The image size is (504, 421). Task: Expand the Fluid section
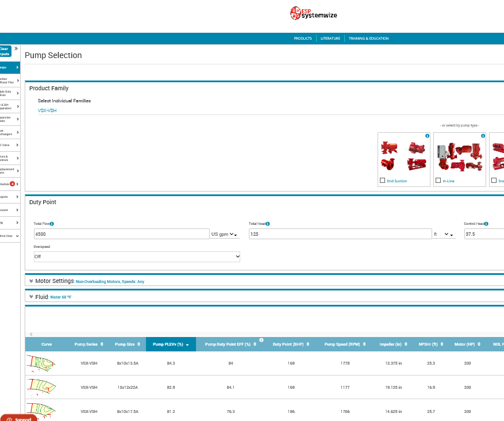click(31, 297)
